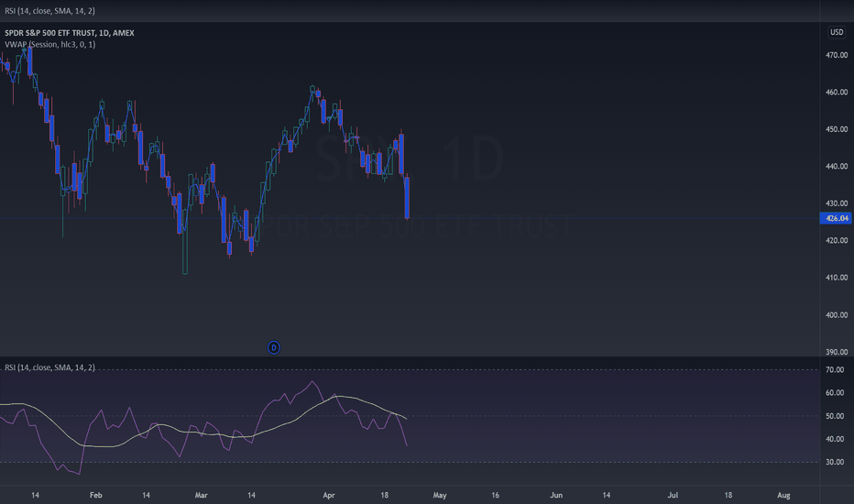The height and width of the screenshot is (504, 854).
Task: Click the 440.00 price axis label
Action: coord(837,166)
